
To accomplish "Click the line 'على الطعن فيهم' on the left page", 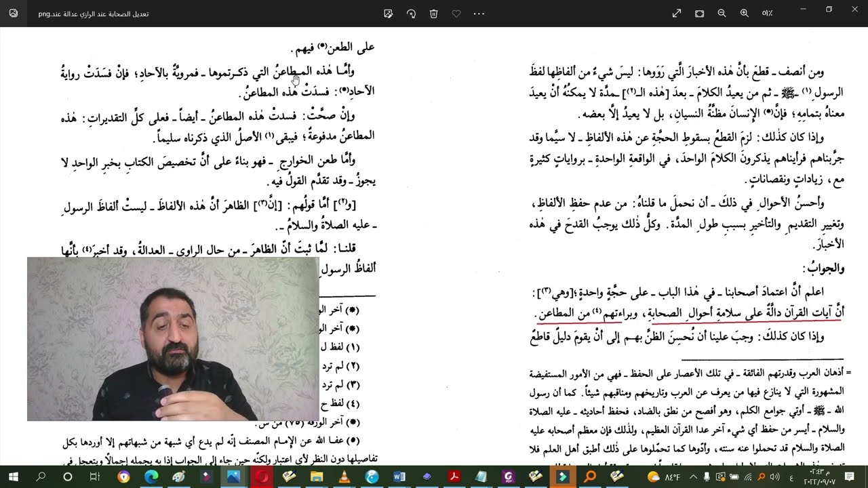I will click(333, 47).
